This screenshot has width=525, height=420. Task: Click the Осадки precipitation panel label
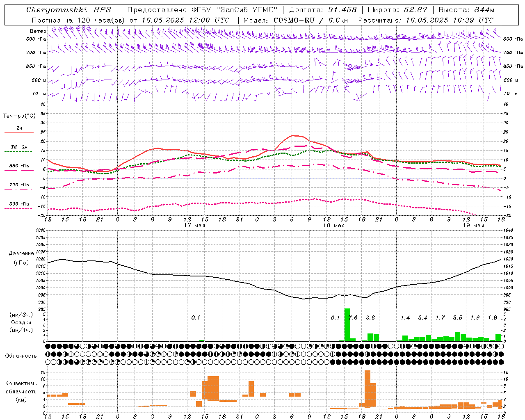(x=20, y=322)
